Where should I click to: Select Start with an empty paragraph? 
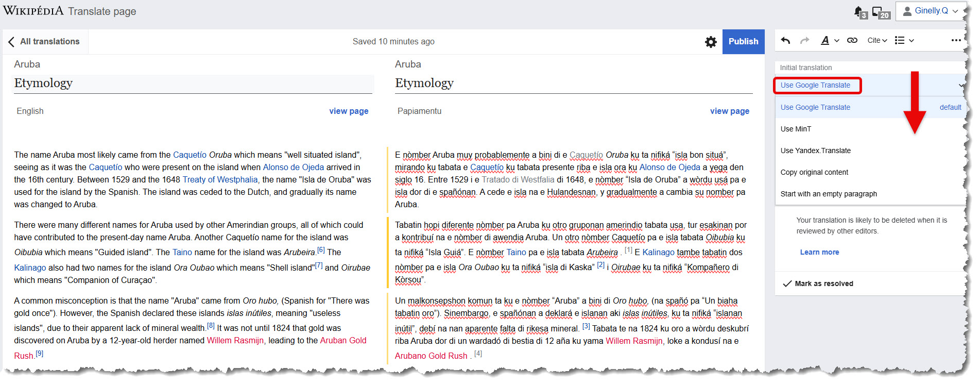click(870, 194)
